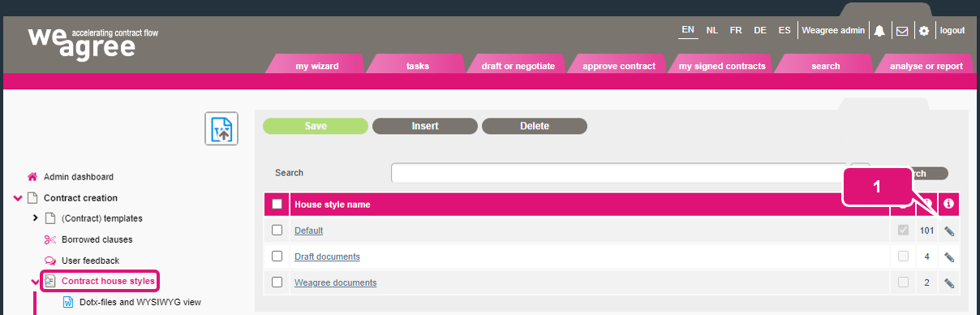This screenshot has height=315, width=980.
Task: Click the Dotx-files Word document icon
Action: (68, 302)
